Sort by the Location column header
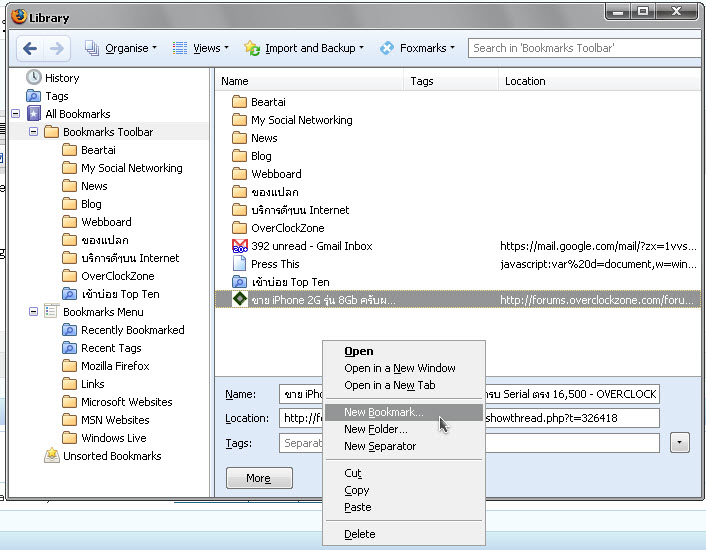Screen dimensions: 706x550 pyautogui.click(x=599, y=81)
